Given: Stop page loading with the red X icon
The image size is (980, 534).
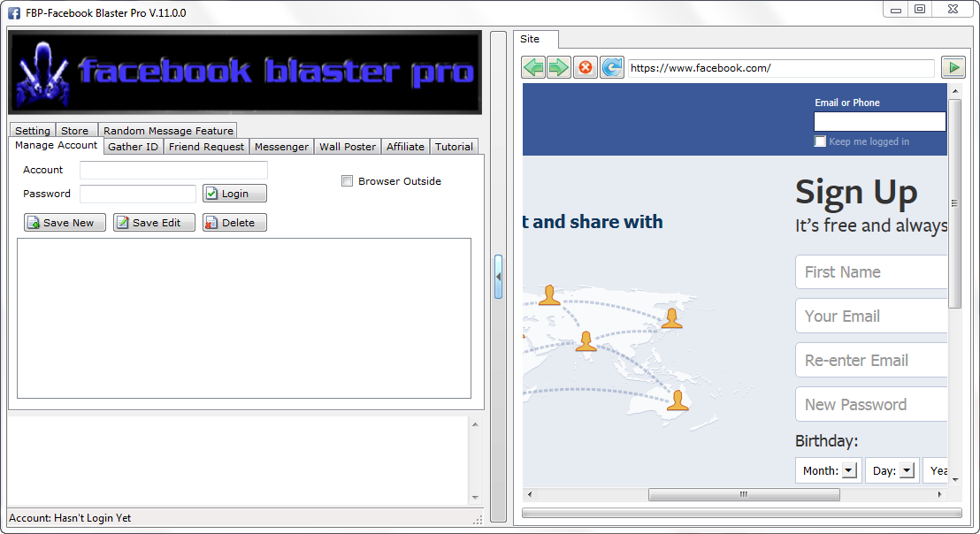Looking at the screenshot, I should click(585, 67).
